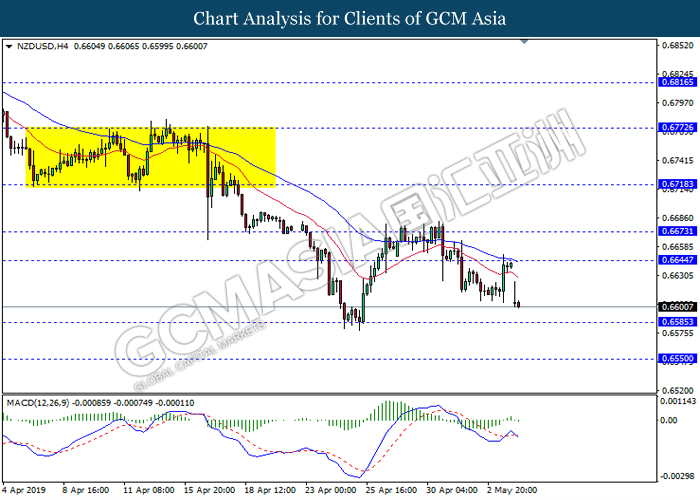Select the 0.66447 price level label
Viewport: 700px width, 500px height.
[x=677, y=260]
